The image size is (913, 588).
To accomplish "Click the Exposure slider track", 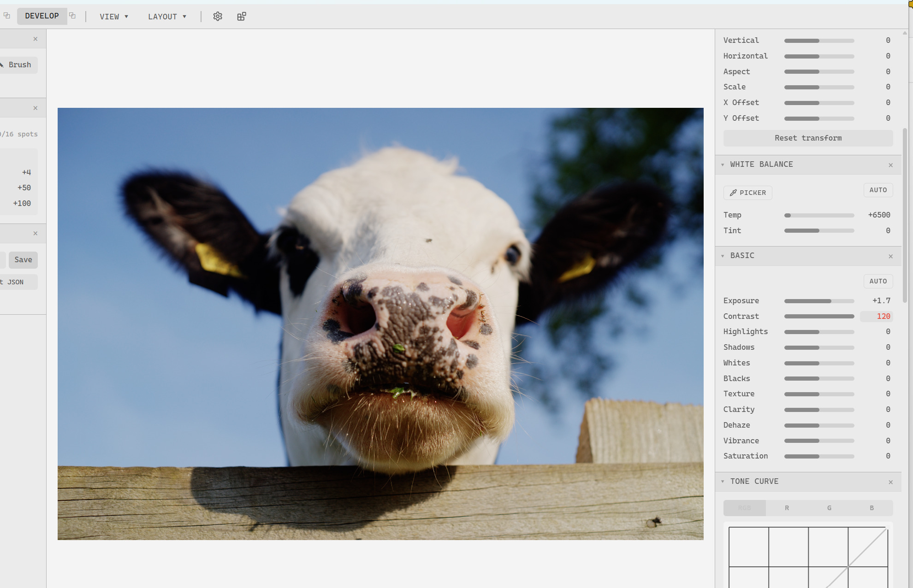I will (819, 301).
